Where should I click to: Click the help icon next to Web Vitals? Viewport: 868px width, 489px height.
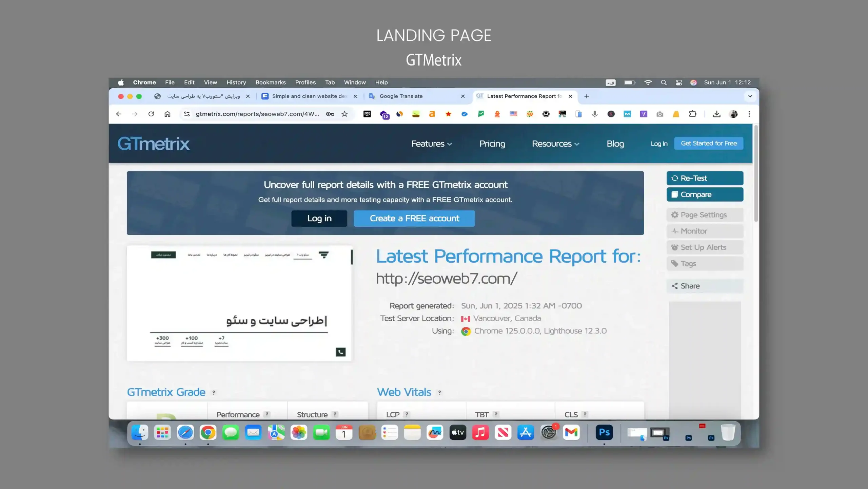(439, 393)
